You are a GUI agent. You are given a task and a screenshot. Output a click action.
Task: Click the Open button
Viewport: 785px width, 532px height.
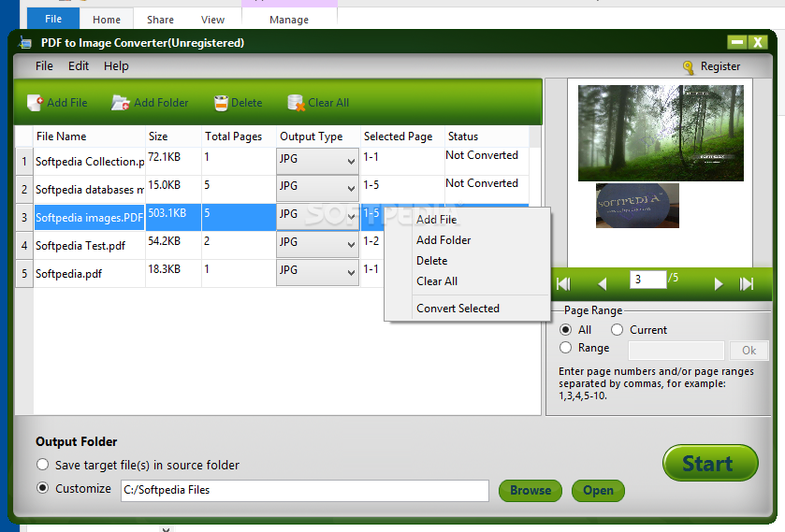pos(598,491)
